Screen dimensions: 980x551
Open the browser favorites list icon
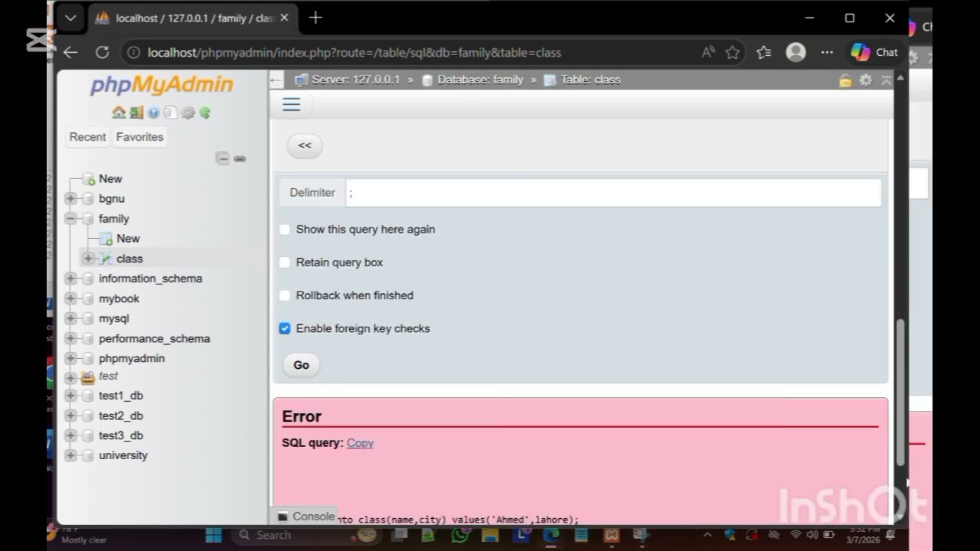pos(763,52)
